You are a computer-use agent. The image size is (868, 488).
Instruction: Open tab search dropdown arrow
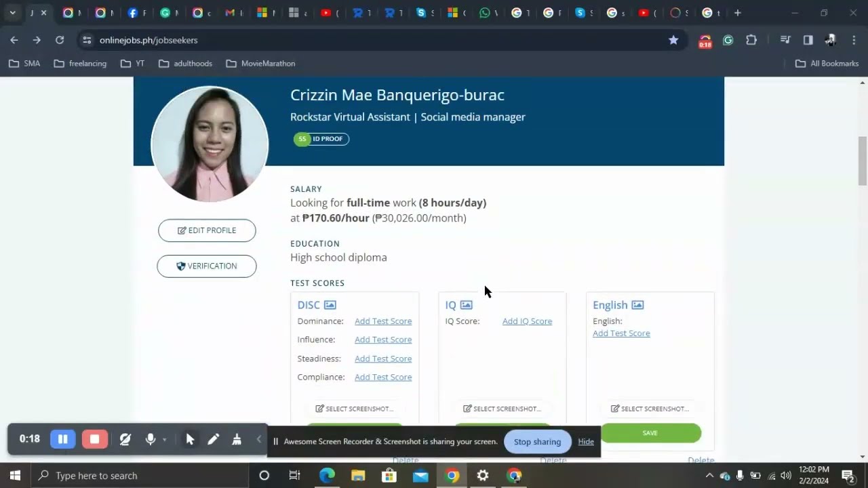pos(12,13)
